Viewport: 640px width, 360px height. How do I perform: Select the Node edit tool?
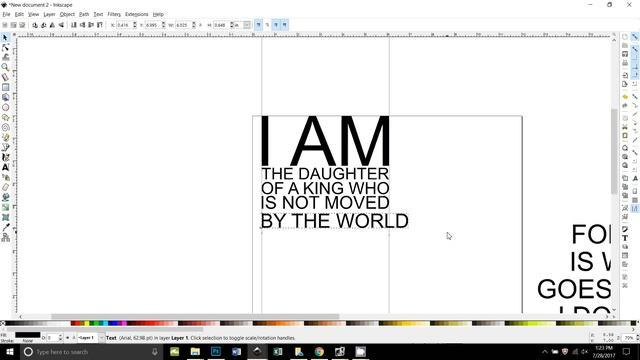tap(5, 48)
